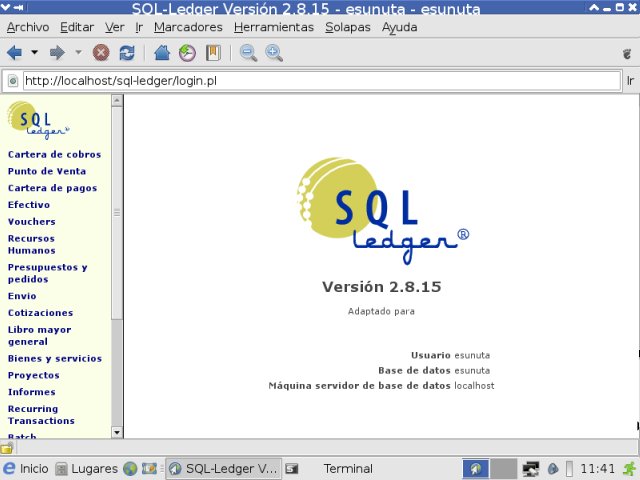The height and width of the screenshot is (480, 640).
Task: Switch to the second gray workspace in pager
Action: tap(504, 469)
